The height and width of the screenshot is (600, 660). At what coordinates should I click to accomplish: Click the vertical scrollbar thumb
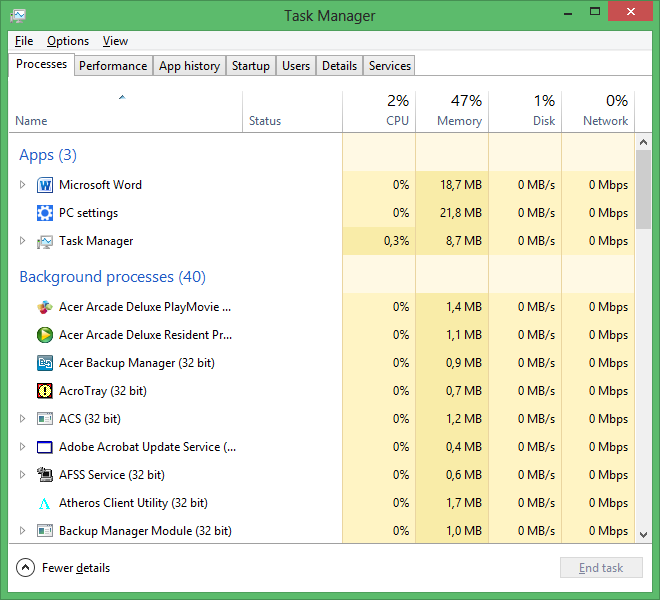(x=643, y=189)
